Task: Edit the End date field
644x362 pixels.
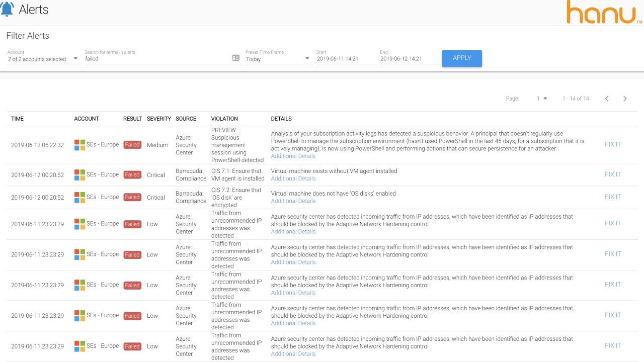Action: pos(409,59)
